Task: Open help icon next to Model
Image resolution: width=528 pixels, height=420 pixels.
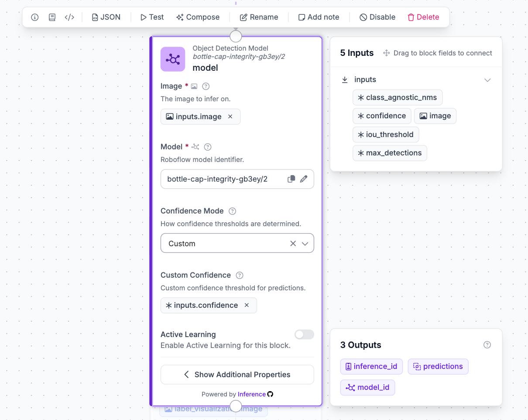Action: point(208,147)
